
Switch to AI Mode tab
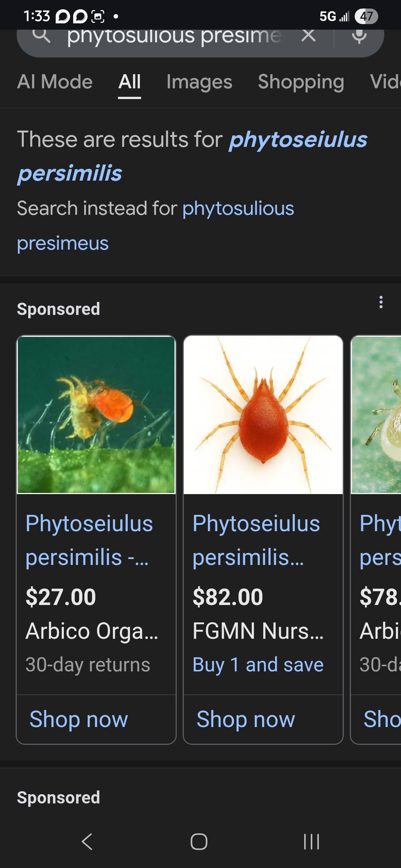[55, 82]
